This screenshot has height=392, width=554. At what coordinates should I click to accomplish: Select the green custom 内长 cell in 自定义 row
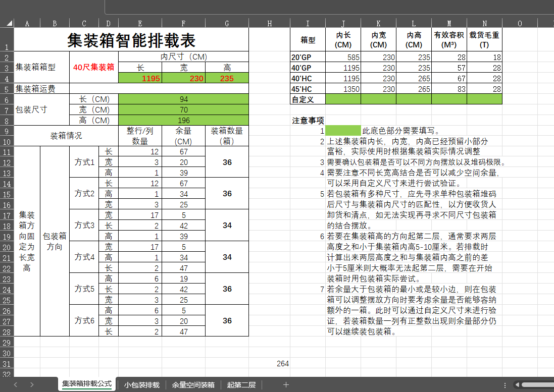pos(343,99)
